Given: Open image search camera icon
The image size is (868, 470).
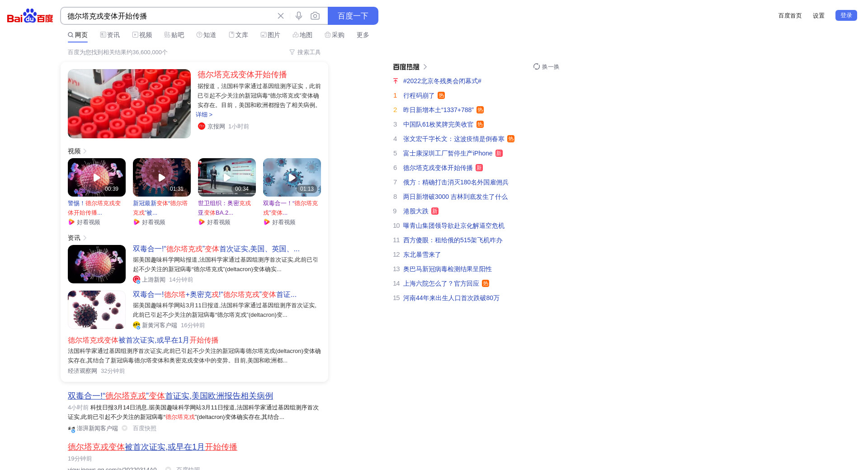Looking at the screenshot, I should tap(315, 16).
